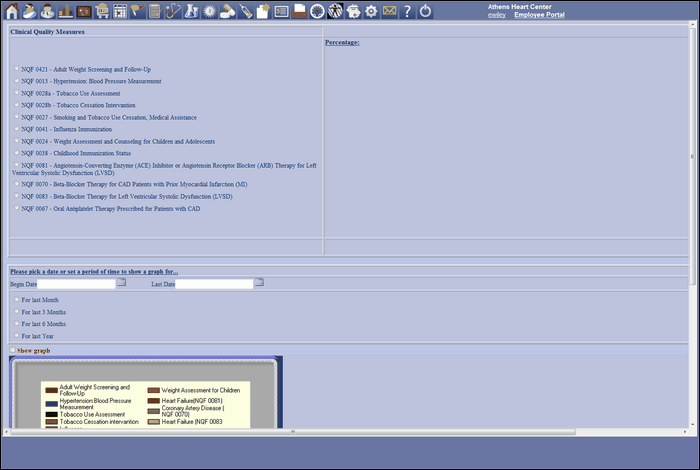Image resolution: width=700 pixels, height=470 pixels.
Task: Open the stethoscope exam icon
Action: [x=173, y=11]
